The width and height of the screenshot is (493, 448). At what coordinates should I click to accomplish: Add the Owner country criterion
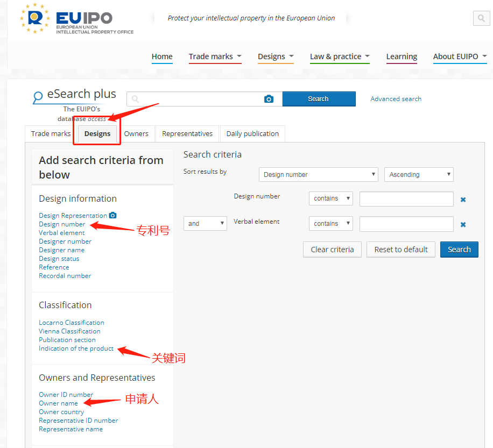[61, 412]
